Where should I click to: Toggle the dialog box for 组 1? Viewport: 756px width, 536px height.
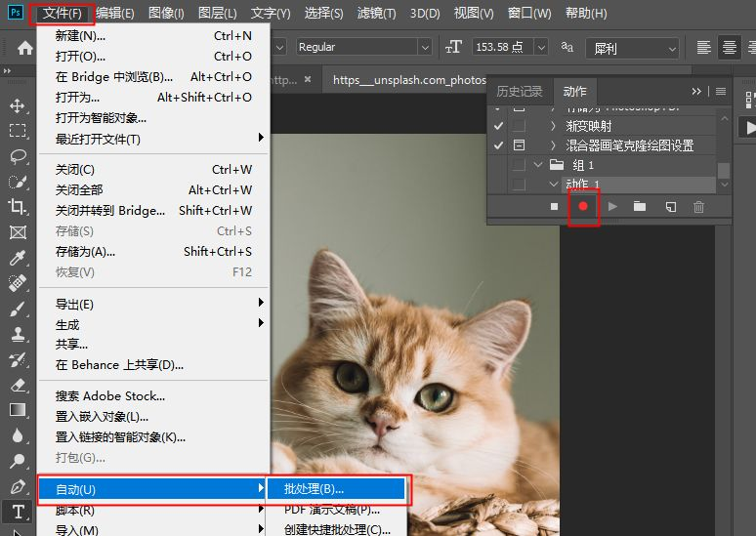pos(519,165)
